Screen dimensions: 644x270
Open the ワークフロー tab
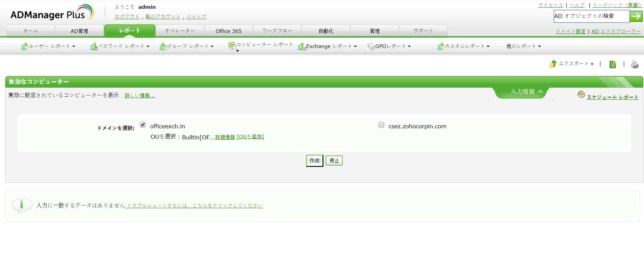click(x=277, y=31)
